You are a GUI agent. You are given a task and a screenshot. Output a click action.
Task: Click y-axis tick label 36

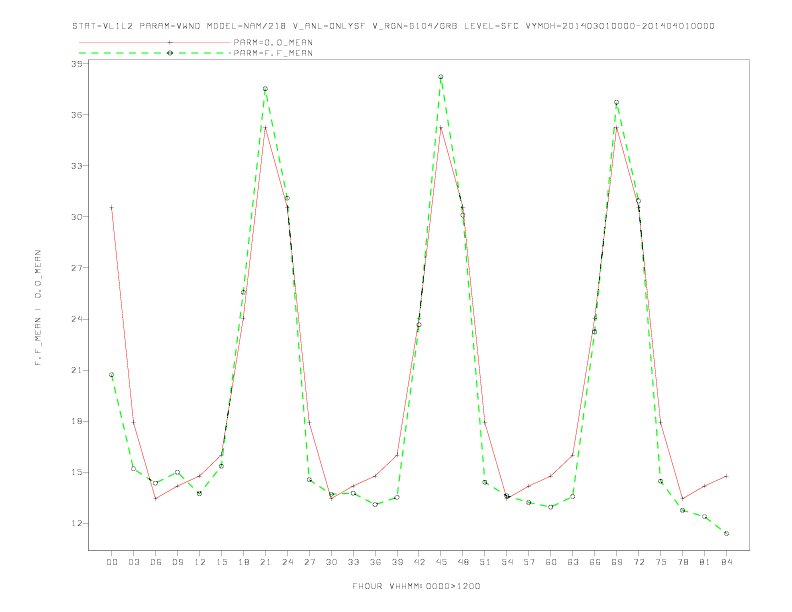[77, 115]
